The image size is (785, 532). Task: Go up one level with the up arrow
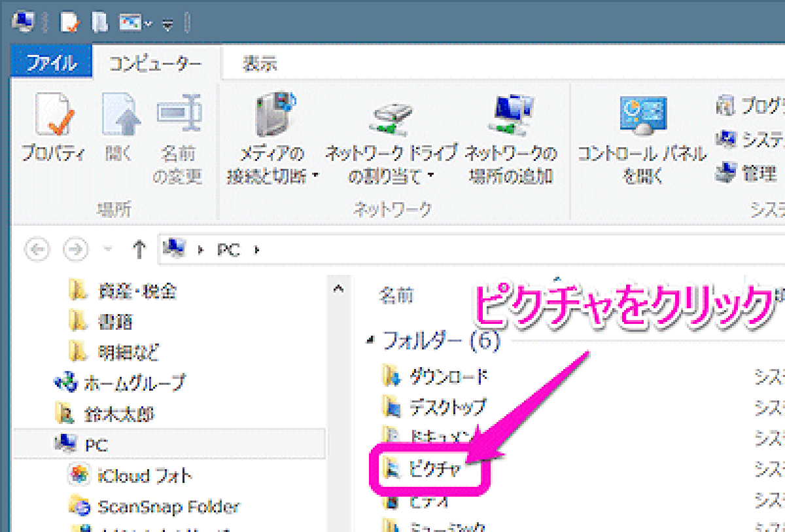coord(139,249)
